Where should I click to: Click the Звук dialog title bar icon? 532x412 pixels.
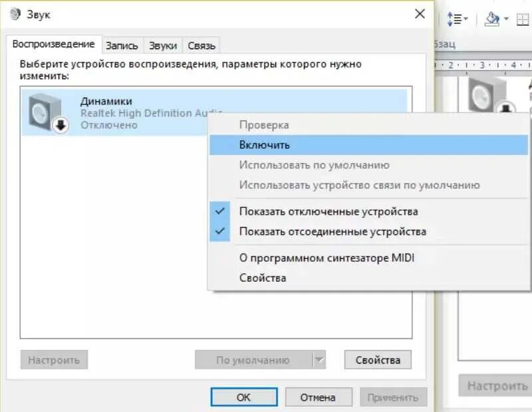16,13
